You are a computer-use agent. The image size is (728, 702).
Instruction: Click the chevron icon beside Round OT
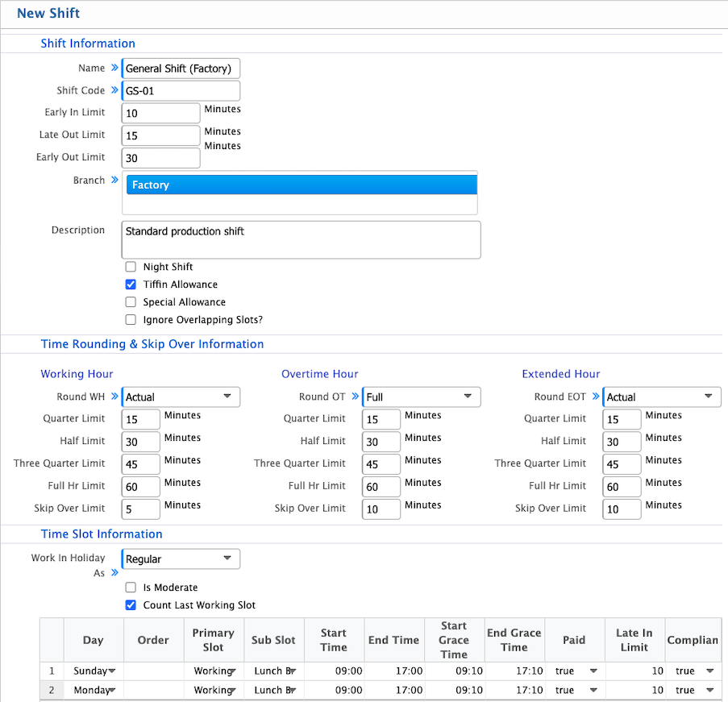point(355,397)
